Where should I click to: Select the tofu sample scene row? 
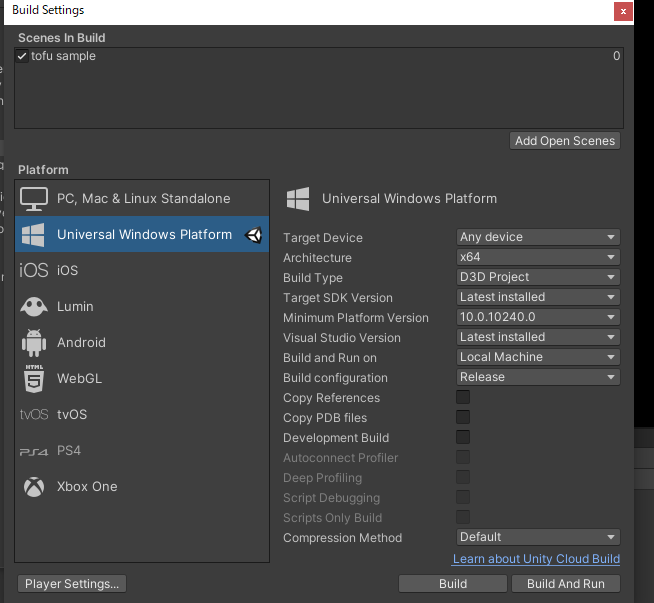point(319,56)
